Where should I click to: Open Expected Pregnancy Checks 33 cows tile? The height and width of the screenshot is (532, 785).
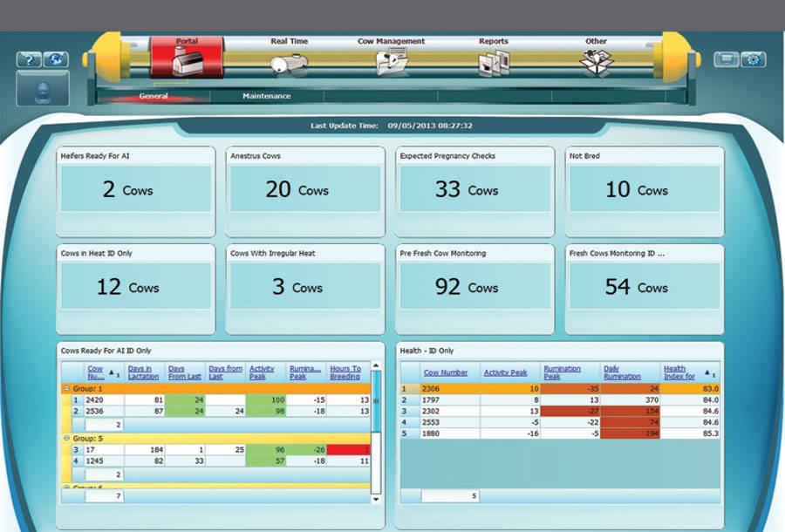pos(474,190)
